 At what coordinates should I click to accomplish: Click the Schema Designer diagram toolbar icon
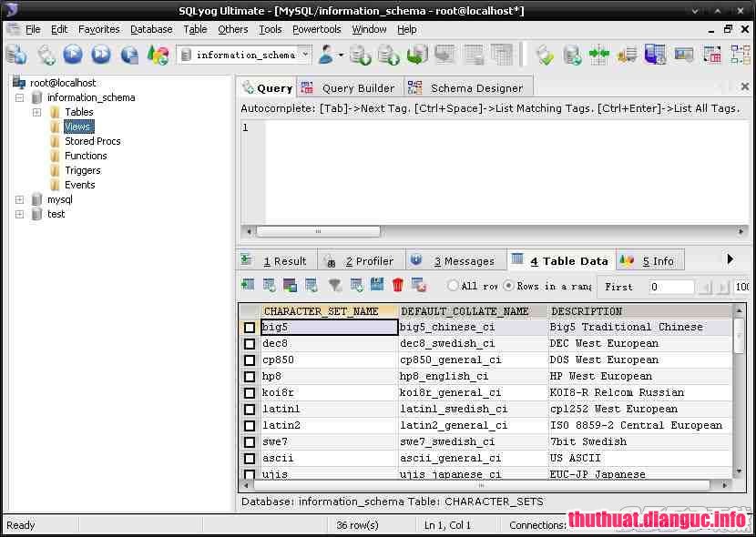(x=741, y=55)
